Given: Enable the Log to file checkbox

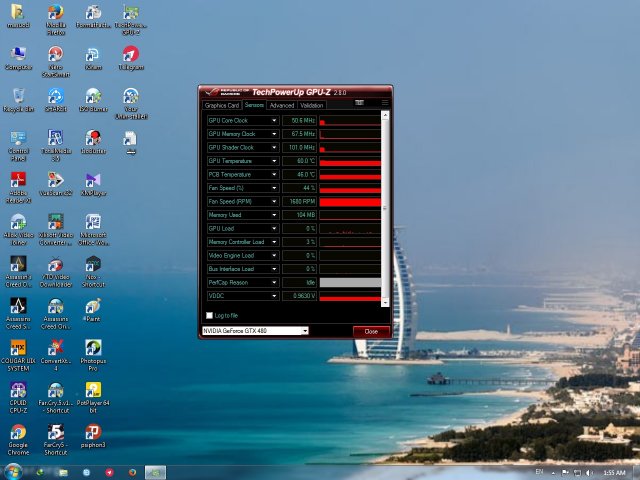Looking at the screenshot, I should 209,315.
